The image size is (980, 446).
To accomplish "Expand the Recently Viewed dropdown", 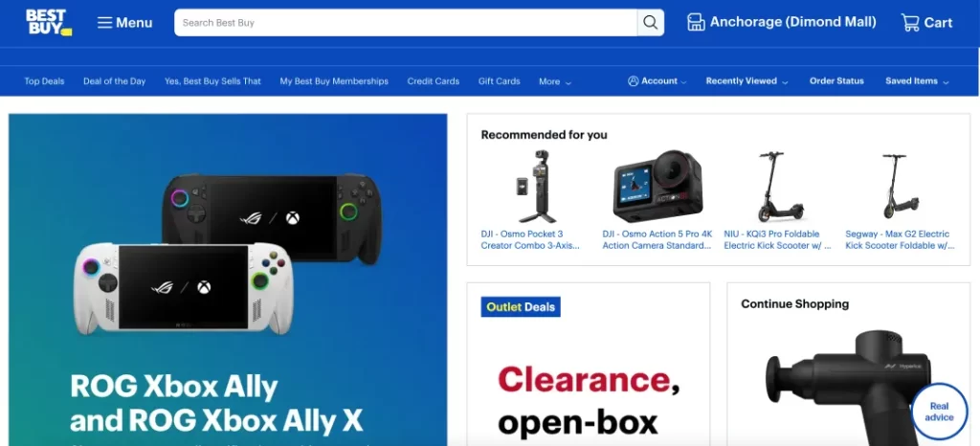I will pos(746,81).
